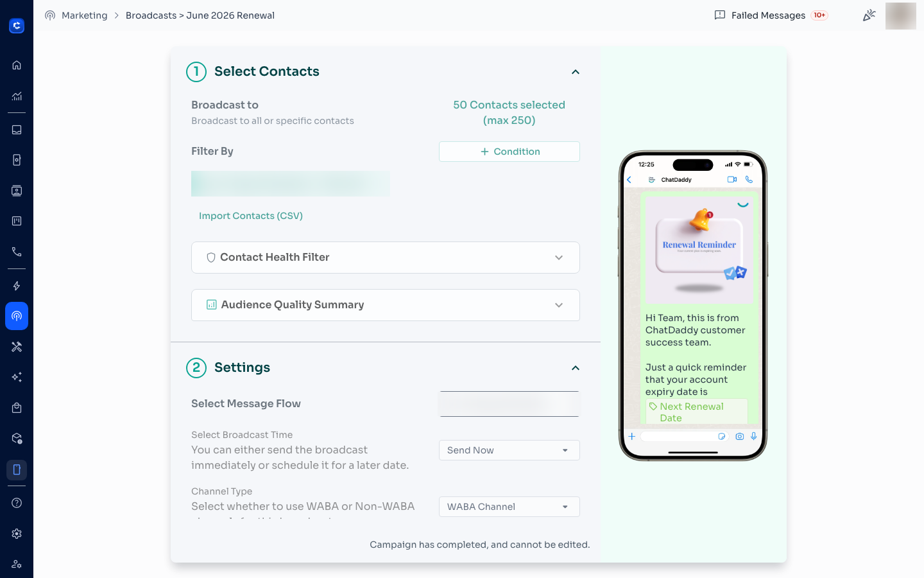Screen dimensions: 924x578
Task: Click the ChatDaddy logo in sidebar
Action: (17, 26)
